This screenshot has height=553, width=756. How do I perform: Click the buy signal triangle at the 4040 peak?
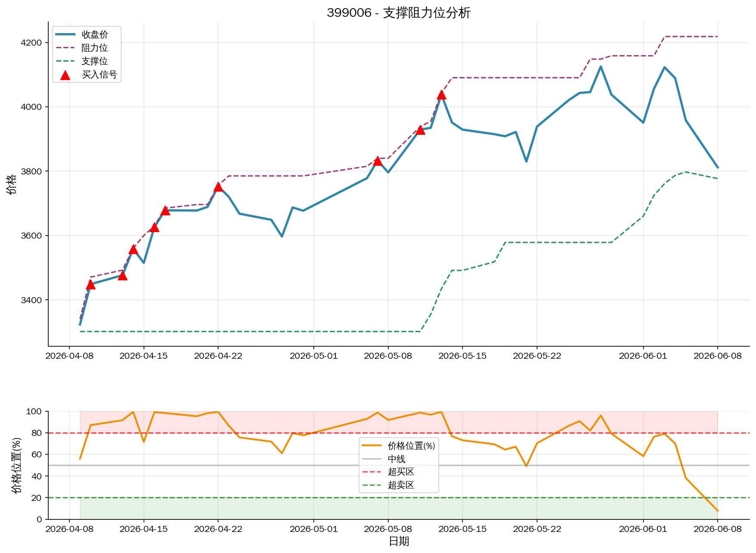click(x=441, y=94)
